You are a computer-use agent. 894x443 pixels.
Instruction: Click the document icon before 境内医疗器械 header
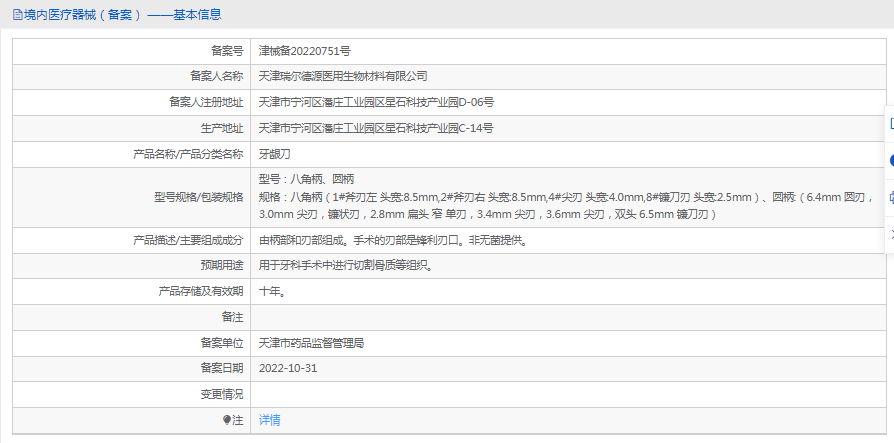coord(18,15)
